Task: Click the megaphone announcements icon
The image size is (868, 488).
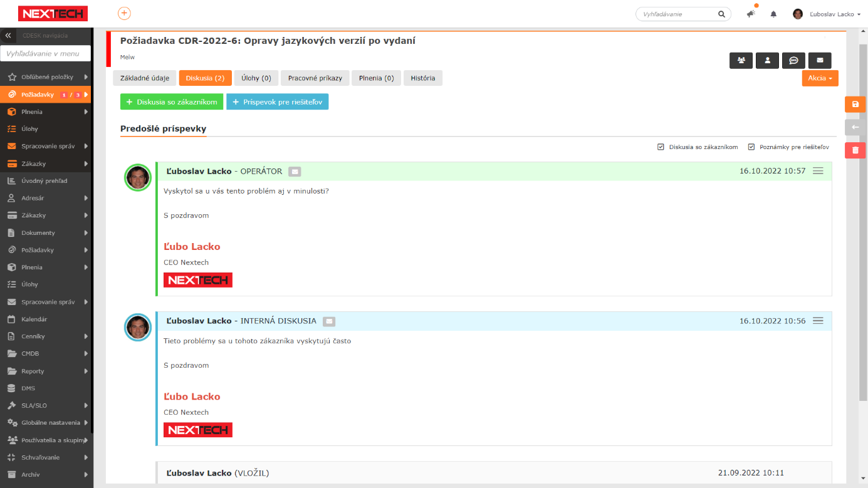Action: [x=751, y=14]
